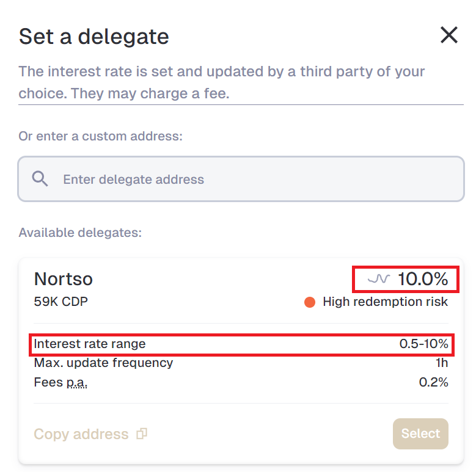The width and height of the screenshot is (476, 472).
Task: Focus the Enter delegate address field
Action: click(241, 179)
